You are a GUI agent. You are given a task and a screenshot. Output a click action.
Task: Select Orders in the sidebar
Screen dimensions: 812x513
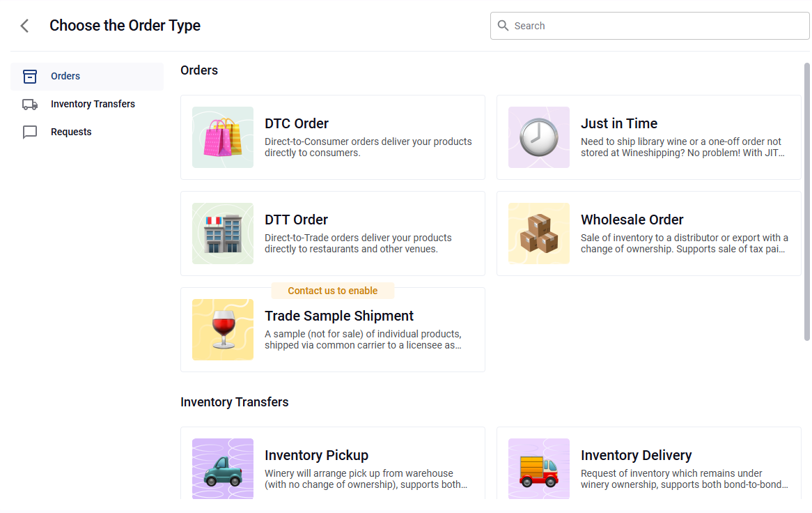65,77
